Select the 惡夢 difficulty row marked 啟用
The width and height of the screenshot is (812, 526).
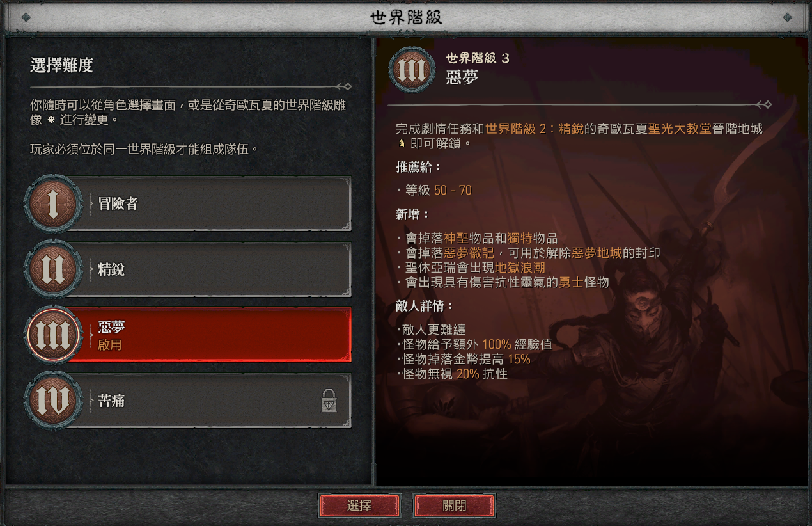coord(208,335)
